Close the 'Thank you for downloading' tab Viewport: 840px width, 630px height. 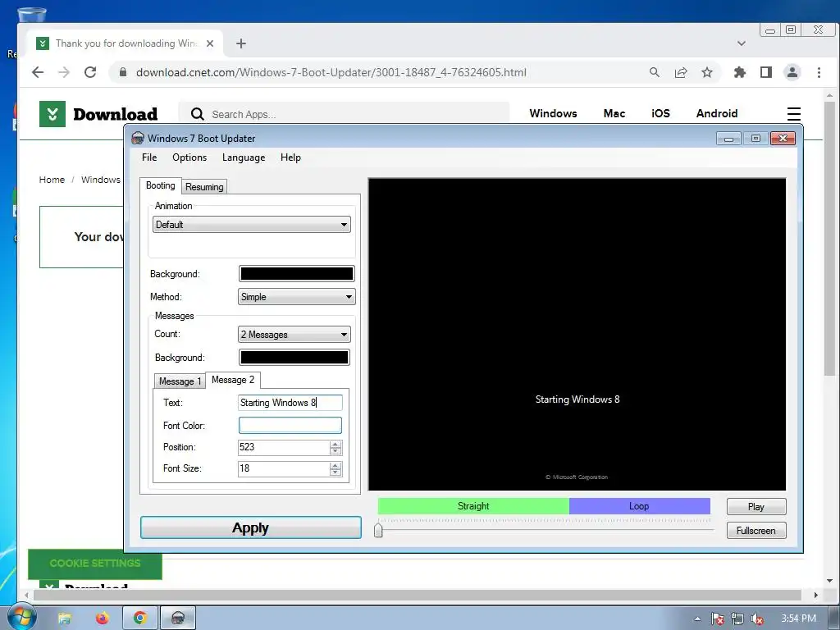click(x=210, y=43)
